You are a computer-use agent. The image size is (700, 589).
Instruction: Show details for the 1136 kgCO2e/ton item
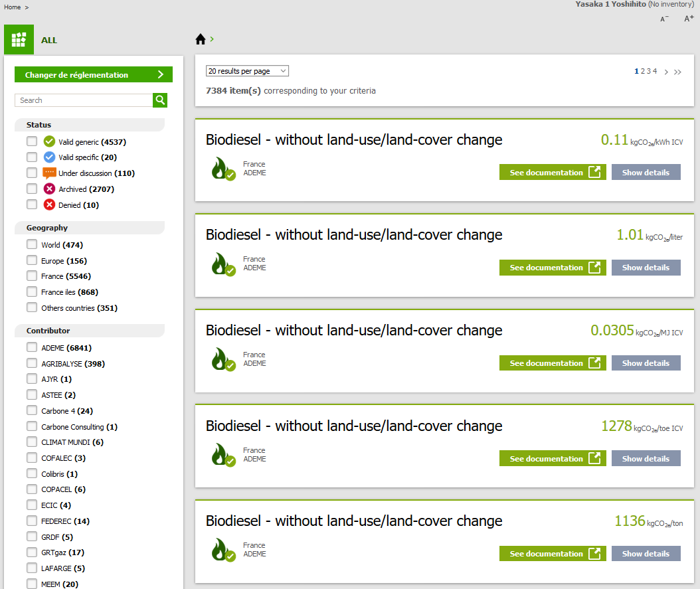click(x=646, y=553)
